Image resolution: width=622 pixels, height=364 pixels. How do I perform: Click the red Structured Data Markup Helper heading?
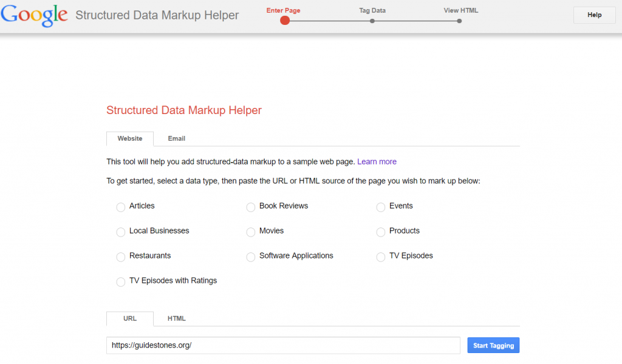coord(184,110)
